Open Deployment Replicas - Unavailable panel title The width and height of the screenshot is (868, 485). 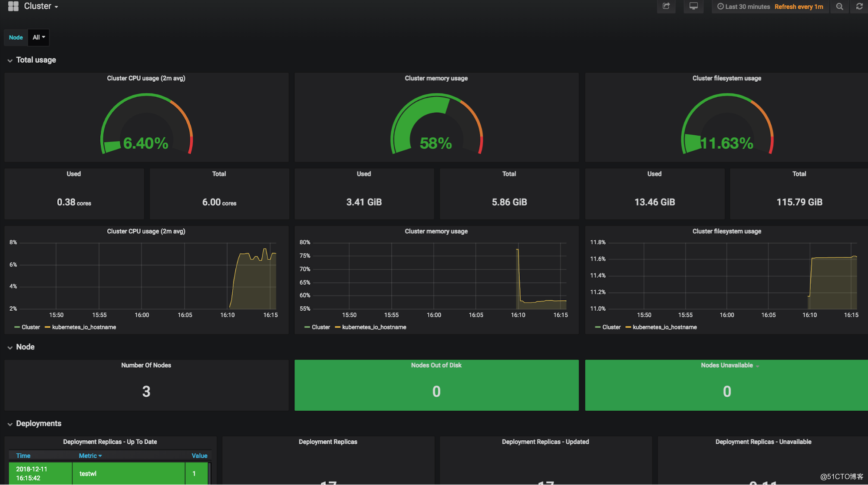pos(763,442)
